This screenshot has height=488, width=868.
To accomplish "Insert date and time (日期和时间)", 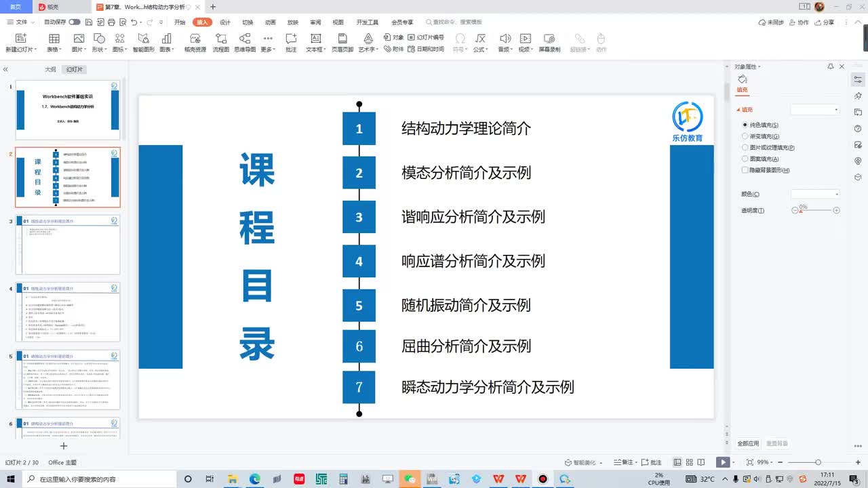I will click(426, 49).
